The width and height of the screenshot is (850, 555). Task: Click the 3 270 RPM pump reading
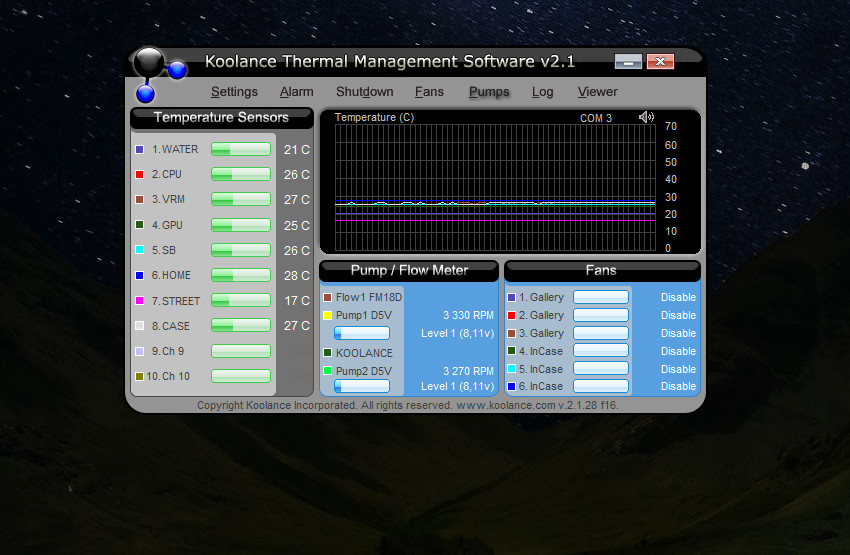468,371
